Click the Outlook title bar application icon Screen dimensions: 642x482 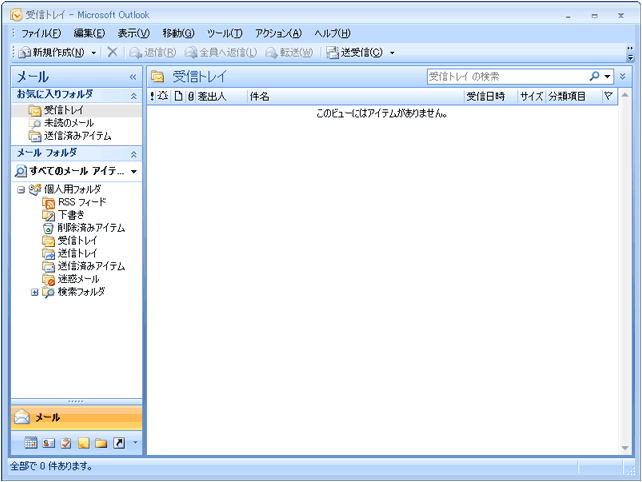(x=16, y=15)
